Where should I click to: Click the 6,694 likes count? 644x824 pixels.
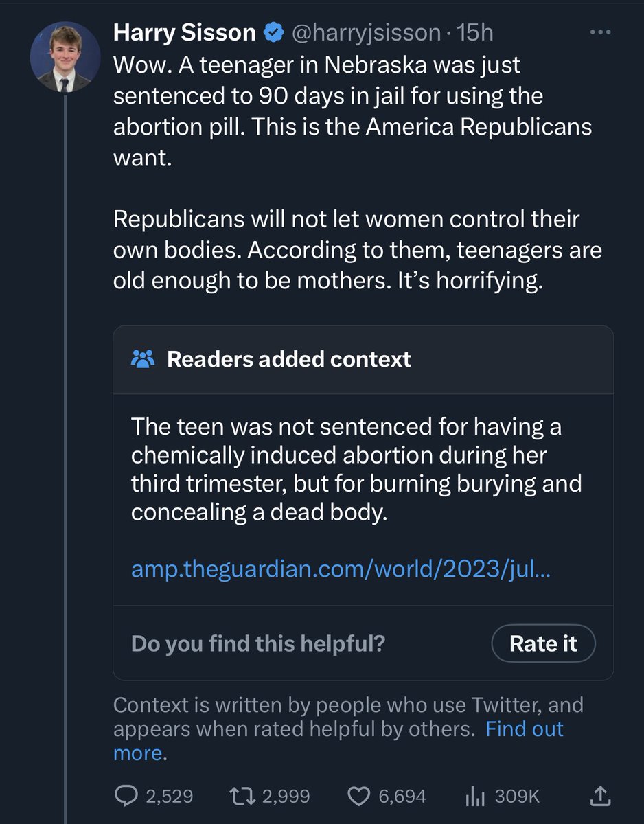coord(402,797)
